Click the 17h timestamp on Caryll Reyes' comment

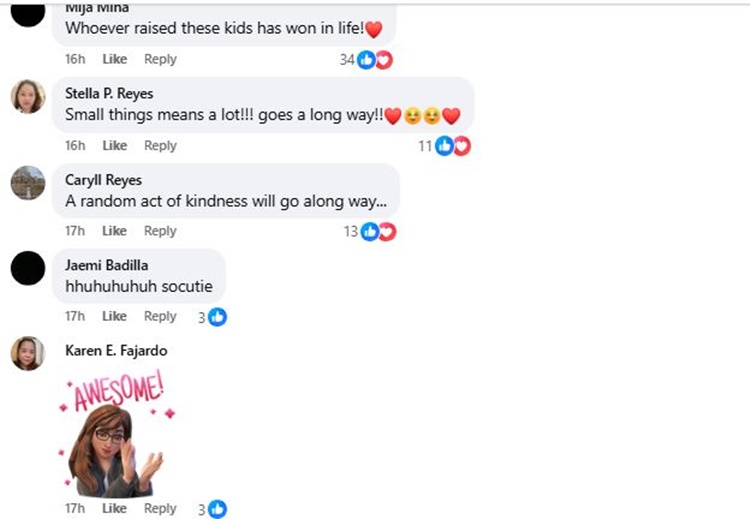[75, 231]
